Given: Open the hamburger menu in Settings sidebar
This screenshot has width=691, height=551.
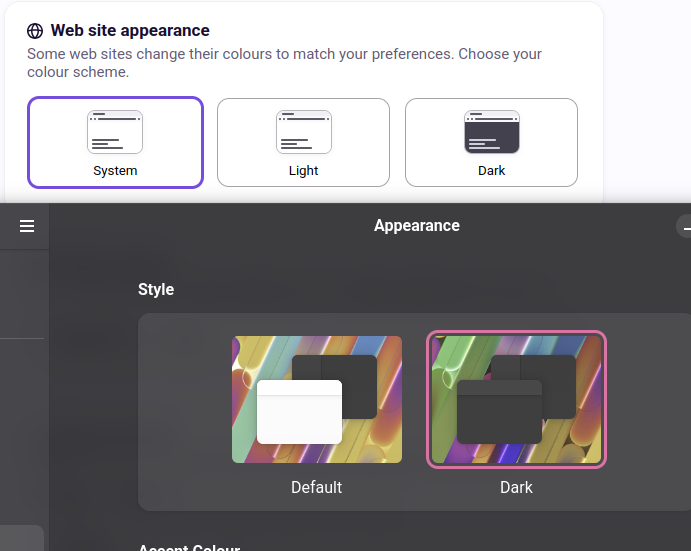Looking at the screenshot, I should pyautogui.click(x=27, y=226).
